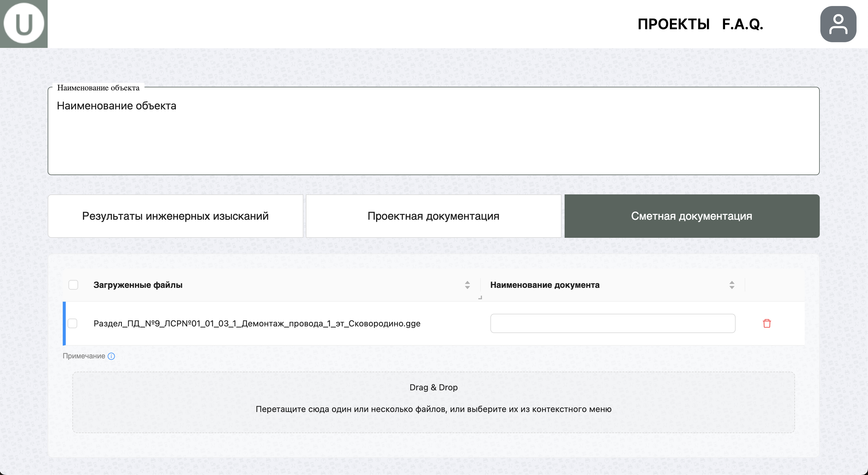Sort the uploaded files list ascending
Viewport: 868px width, 475px height.
point(467,283)
